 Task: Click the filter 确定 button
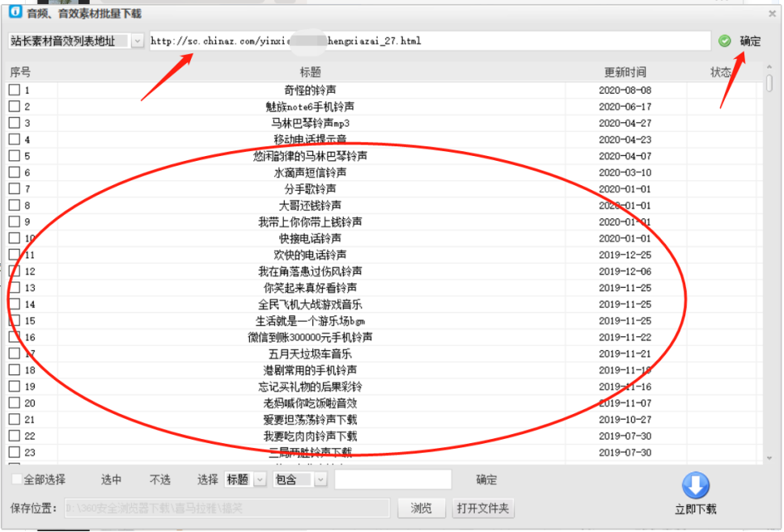pyautogui.click(x=485, y=479)
